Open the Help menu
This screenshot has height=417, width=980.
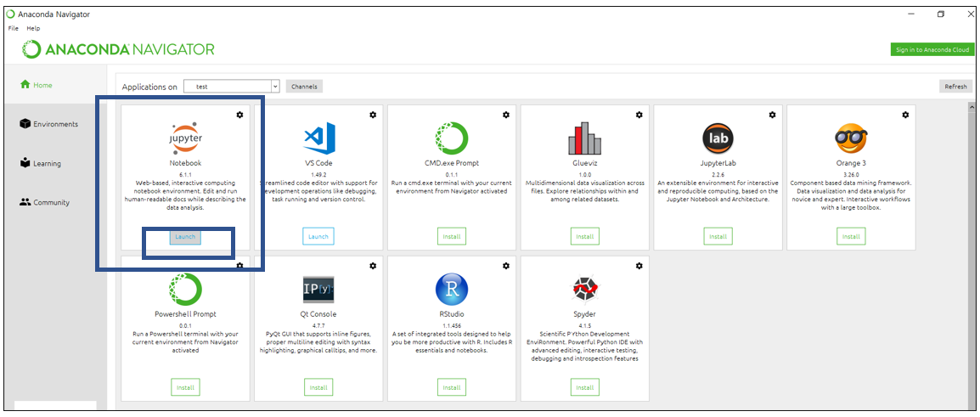point(33,28)
